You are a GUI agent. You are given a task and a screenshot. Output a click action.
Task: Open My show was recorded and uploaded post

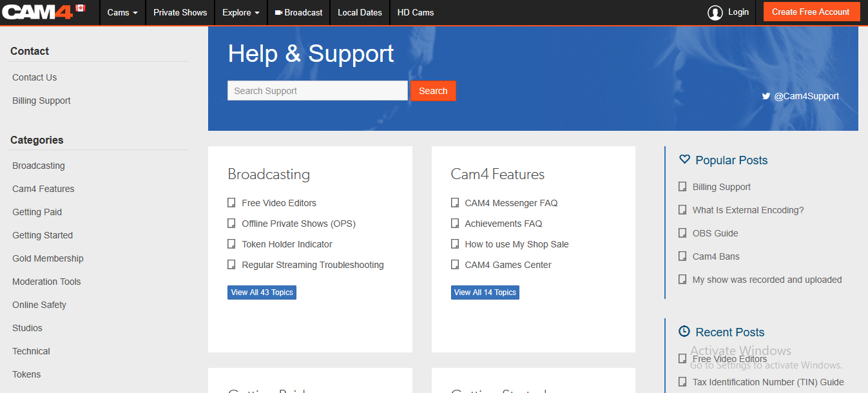coord(767,280)
